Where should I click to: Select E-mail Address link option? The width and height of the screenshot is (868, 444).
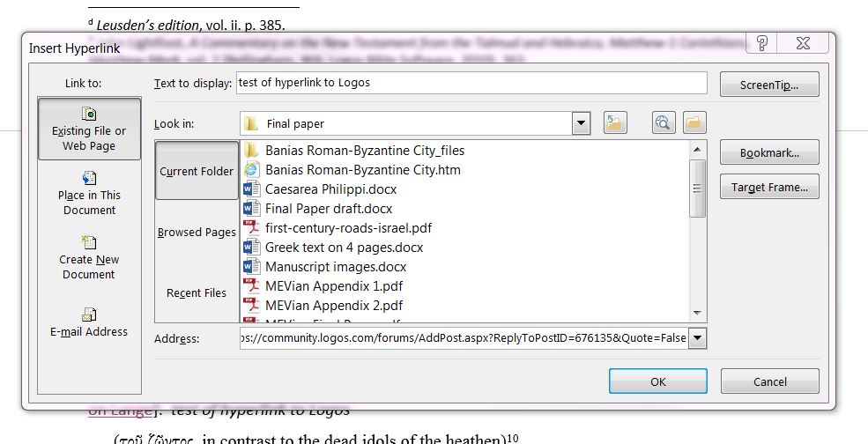[89, 323]
